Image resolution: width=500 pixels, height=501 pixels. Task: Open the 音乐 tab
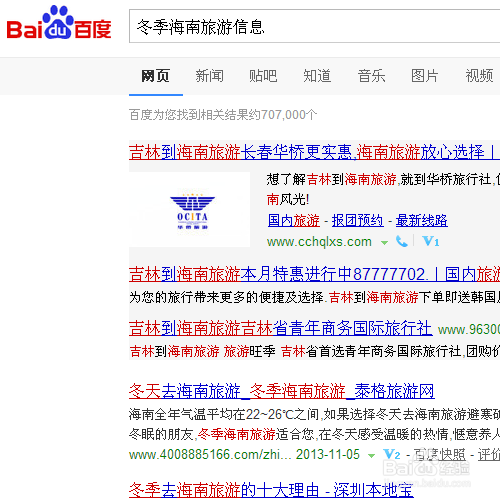click(371, 76)
